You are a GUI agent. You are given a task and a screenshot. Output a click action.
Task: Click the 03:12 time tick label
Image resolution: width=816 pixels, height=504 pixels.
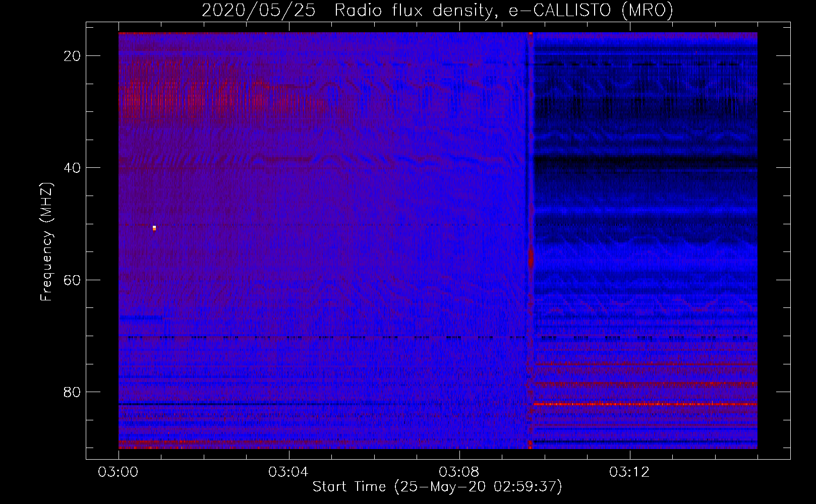point(629,472)
